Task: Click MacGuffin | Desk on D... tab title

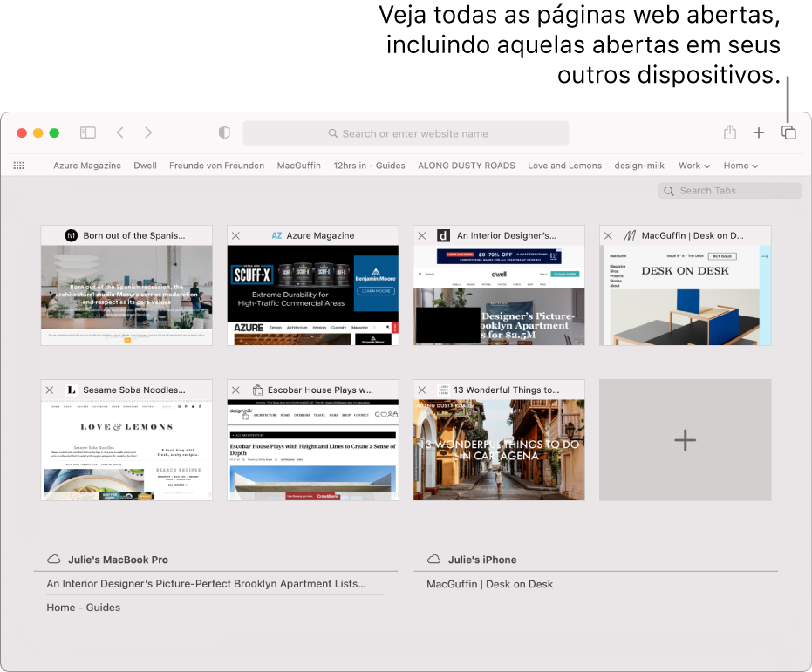Action: [x=693, y=235]
